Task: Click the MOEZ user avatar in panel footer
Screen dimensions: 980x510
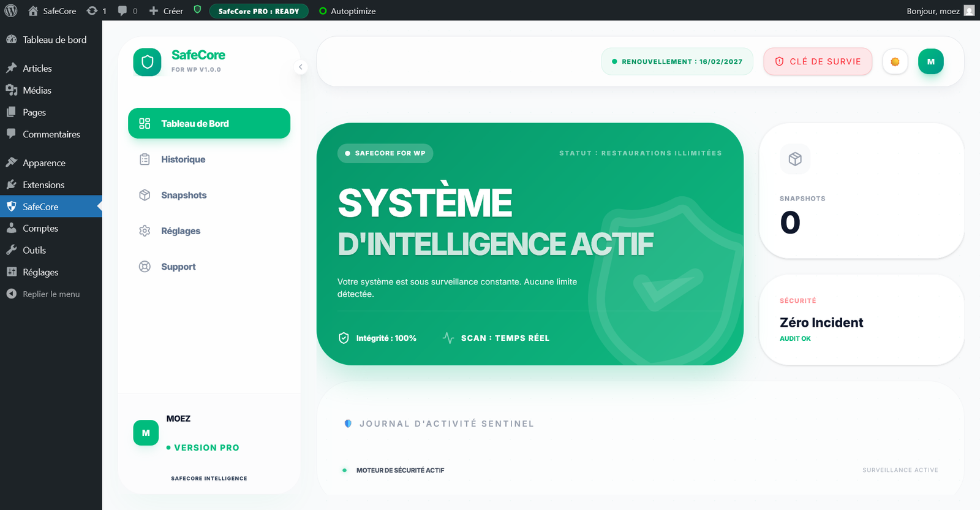Action: (x=146, y=433)
